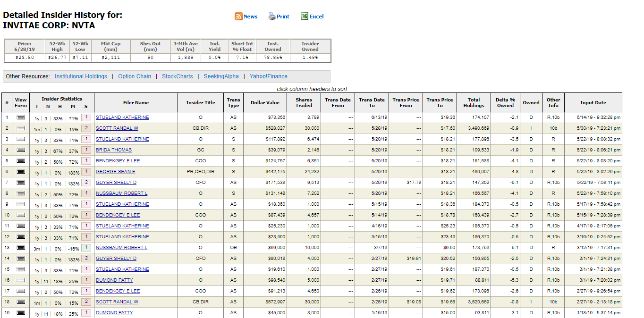Screen dimensions: 644x318
Task: Click the News RSS feed icon
Action: pyautogui.click(x=238, y=17)
